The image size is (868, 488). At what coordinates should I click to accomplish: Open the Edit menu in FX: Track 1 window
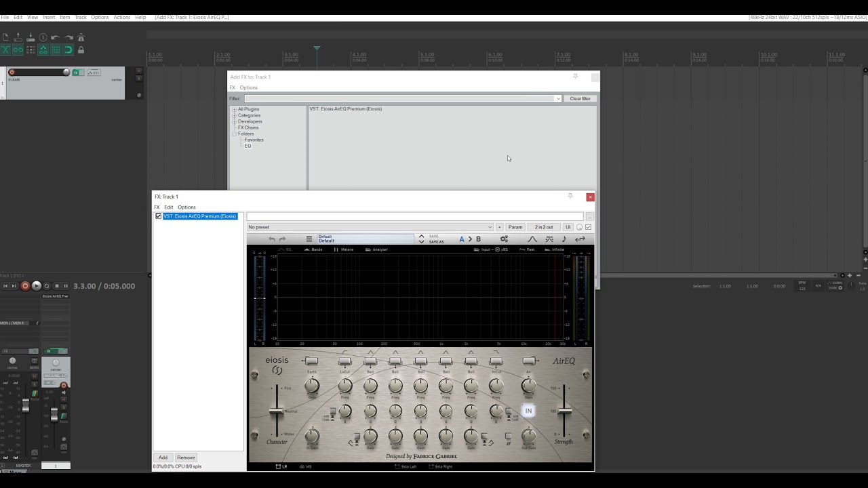169,207
